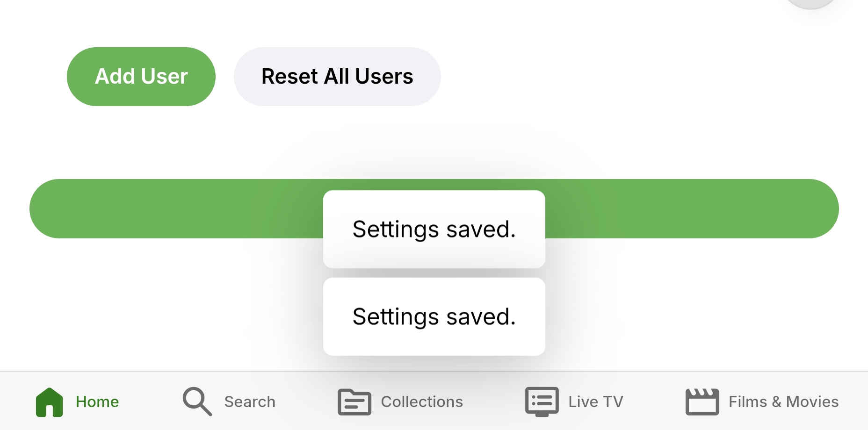This screenshot has height=430, width=868.
Task: Click empty tab bar space between Search and Collections
Action: coord(306,402)
